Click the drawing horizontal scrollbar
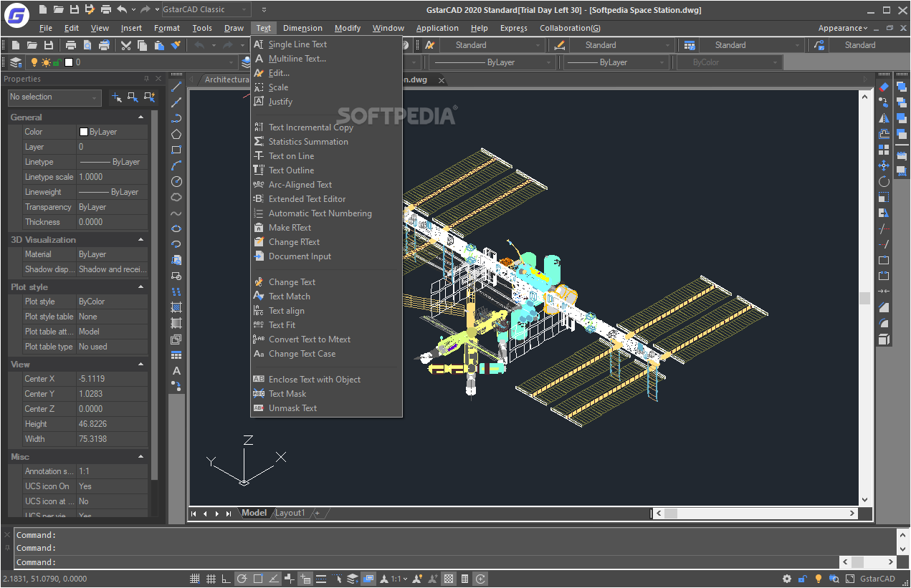The height and width of the screenshot is (588, 911). (755, 513)
